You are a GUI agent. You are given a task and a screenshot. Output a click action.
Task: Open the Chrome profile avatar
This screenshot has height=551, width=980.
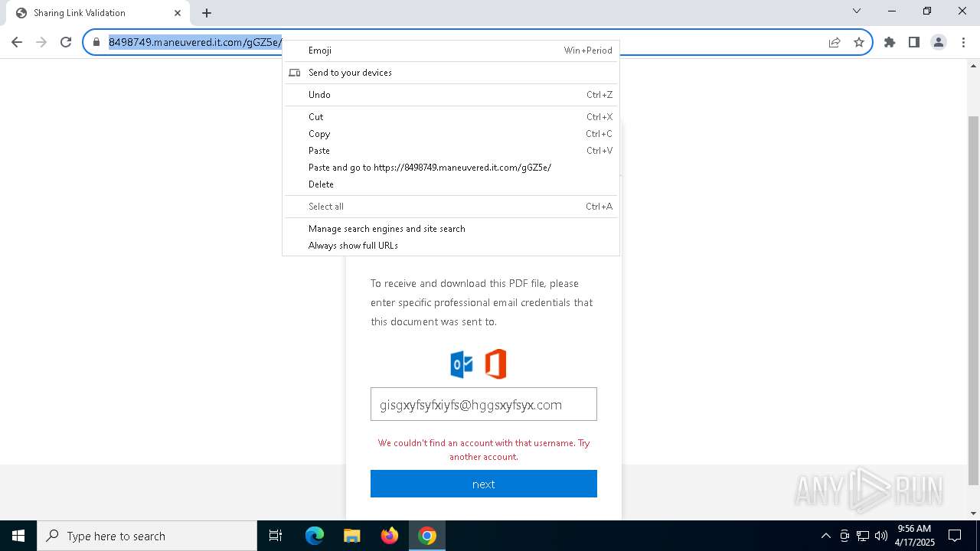coord(939,42)
